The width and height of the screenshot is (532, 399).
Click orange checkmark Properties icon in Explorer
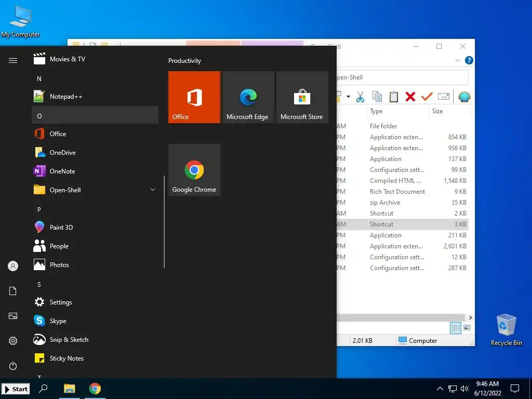427,97
